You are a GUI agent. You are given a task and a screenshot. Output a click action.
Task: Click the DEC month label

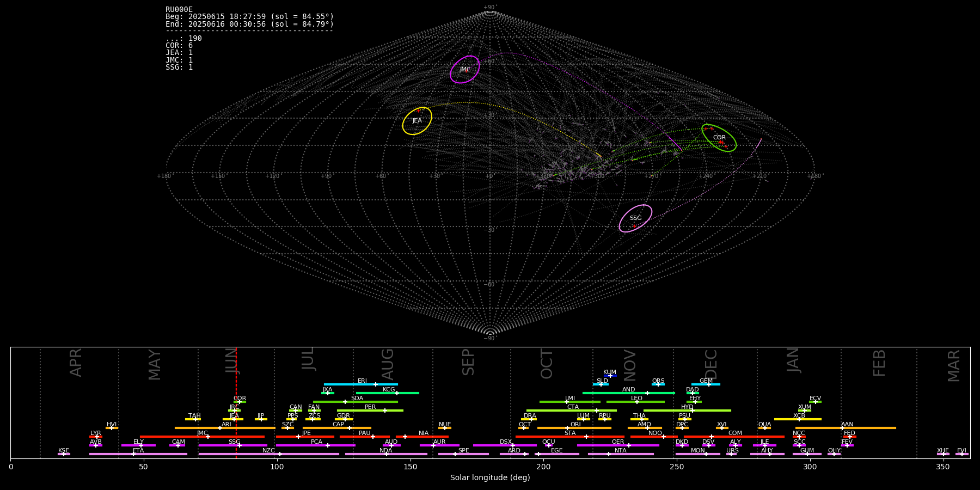coord(711,364)
